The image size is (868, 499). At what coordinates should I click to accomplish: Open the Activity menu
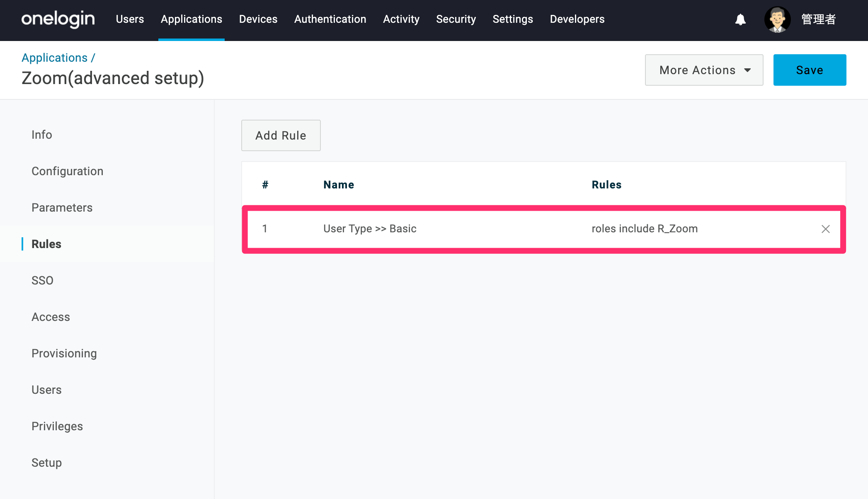coord(401,19)
